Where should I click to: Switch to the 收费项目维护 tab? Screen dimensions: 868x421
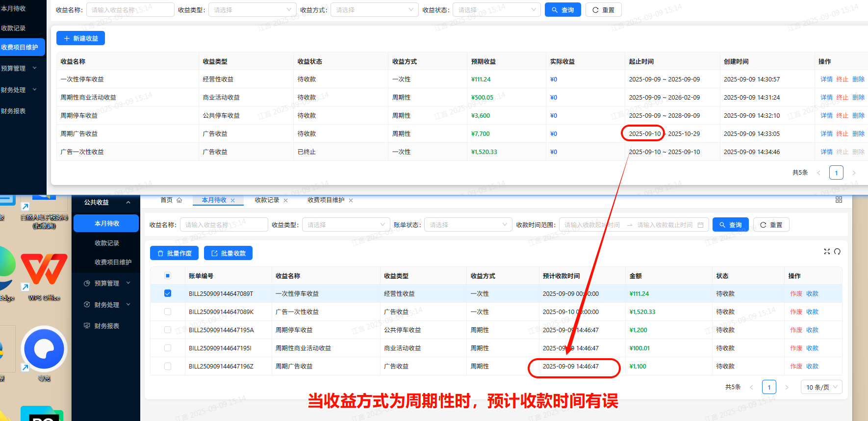click(326, 200)
